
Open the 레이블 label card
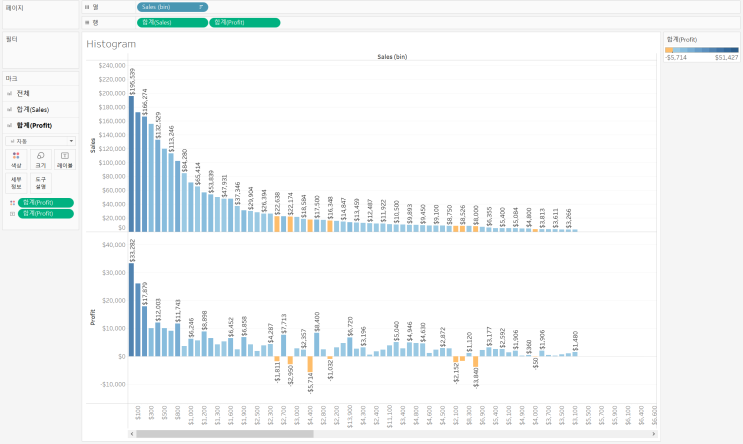click(65, 160)
